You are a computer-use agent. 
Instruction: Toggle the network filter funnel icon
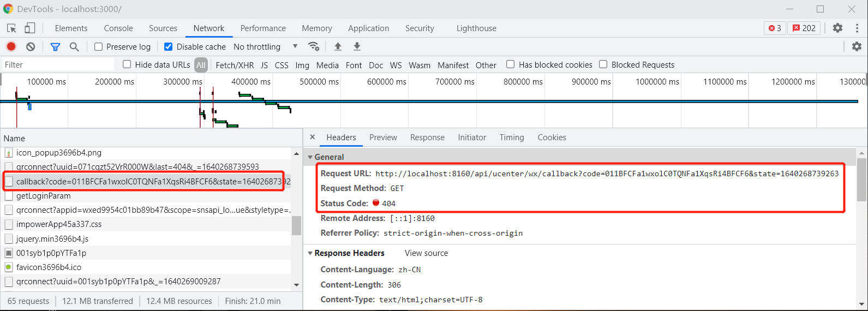[x=55, y=47]
